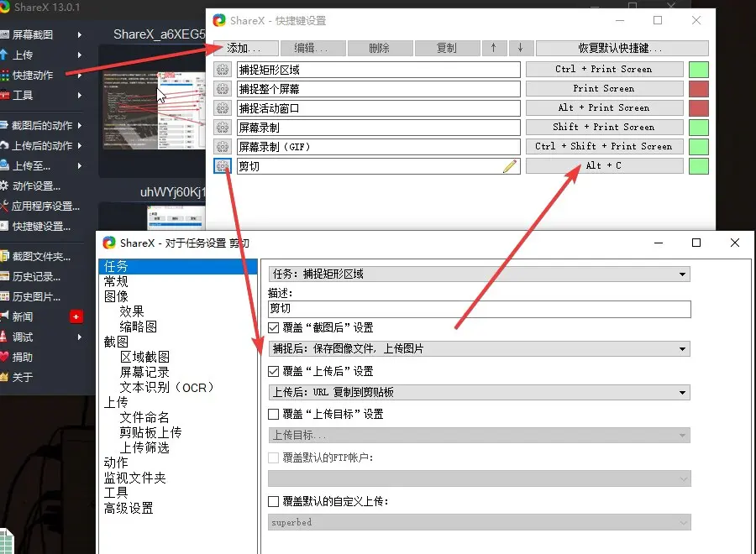
Task: Open 截图后的动作 menu in sidebar
Action: click(x=41, y=126)
